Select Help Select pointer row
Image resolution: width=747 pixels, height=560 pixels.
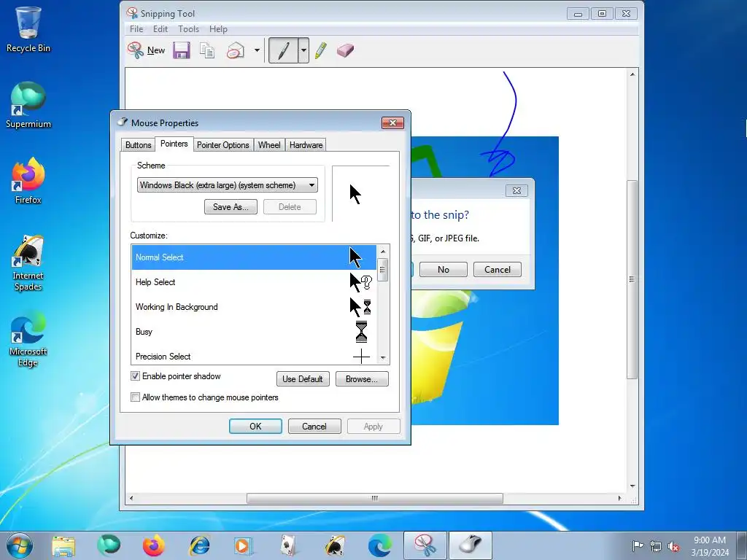click(254, 282)
